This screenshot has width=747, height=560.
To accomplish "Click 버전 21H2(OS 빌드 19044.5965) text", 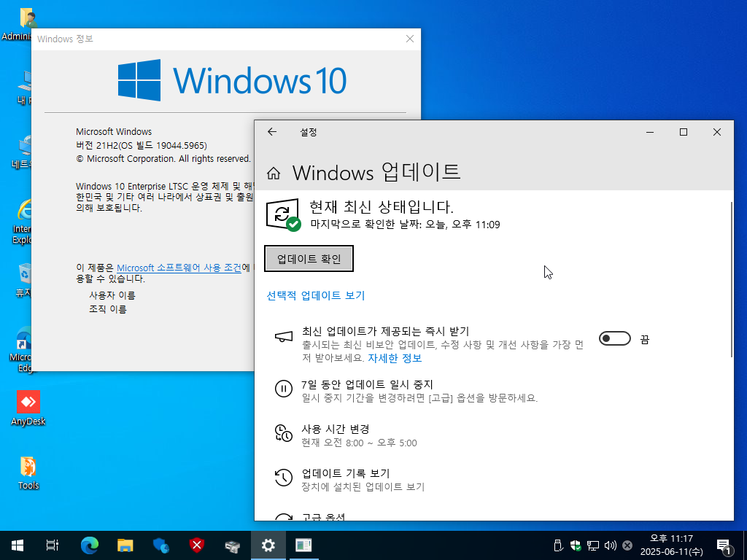I will pos(142,145).
